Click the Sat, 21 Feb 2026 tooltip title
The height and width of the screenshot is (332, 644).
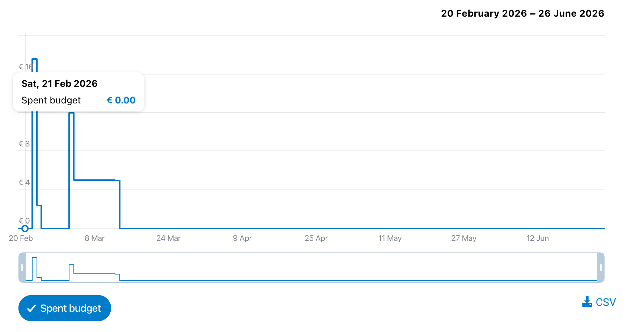tap(59, 84)
